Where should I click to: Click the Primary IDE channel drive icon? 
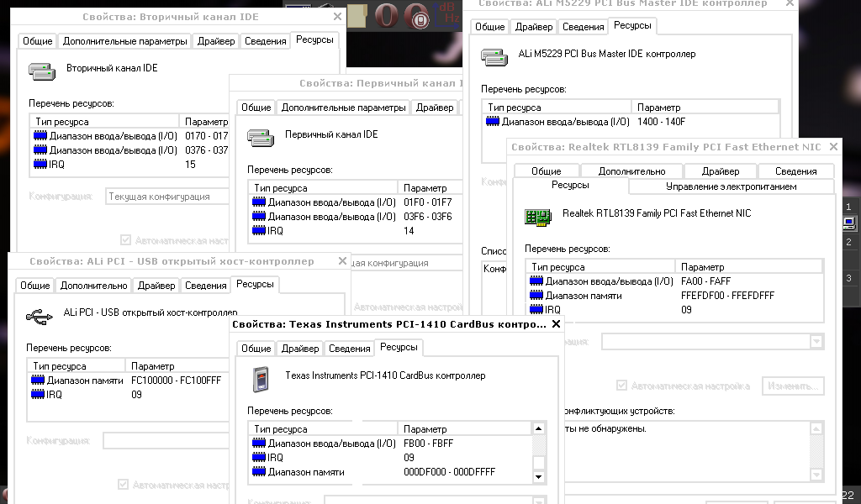pyautogui.click(x=260, y=138)
